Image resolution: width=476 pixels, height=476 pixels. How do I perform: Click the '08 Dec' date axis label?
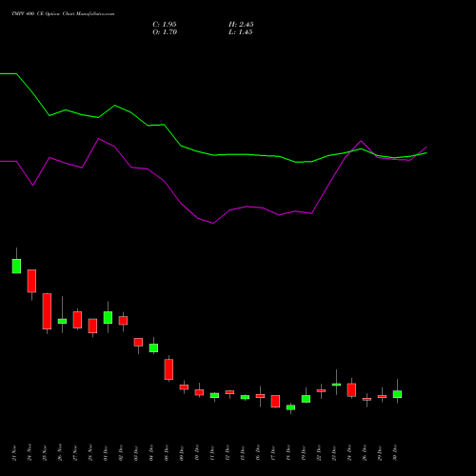[167, 453]
